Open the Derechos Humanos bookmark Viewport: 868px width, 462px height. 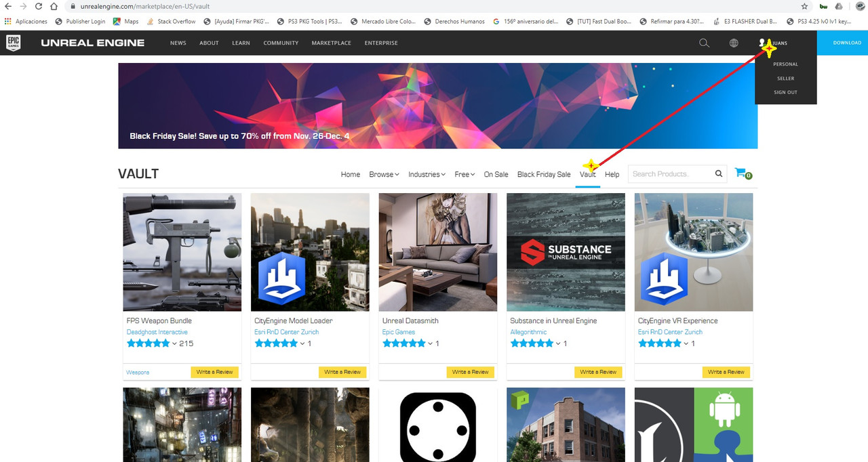[x=454, y=22]
